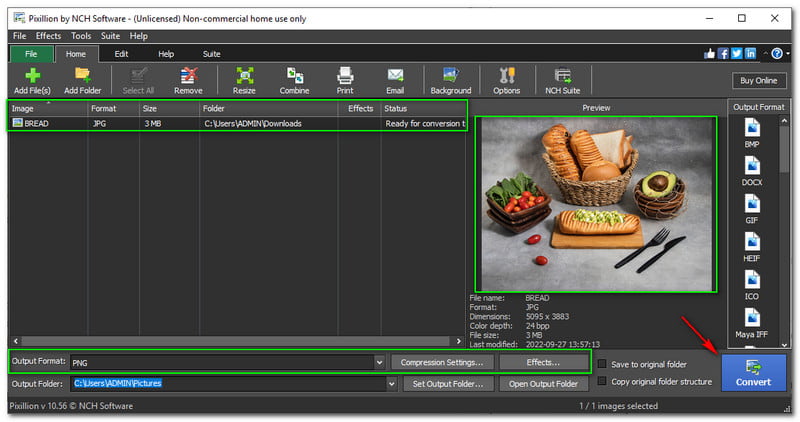The width and height of the screenshot is (800, 422).
Task: Tick Copy original folder structure checkbox
Action: click(601, 382)
